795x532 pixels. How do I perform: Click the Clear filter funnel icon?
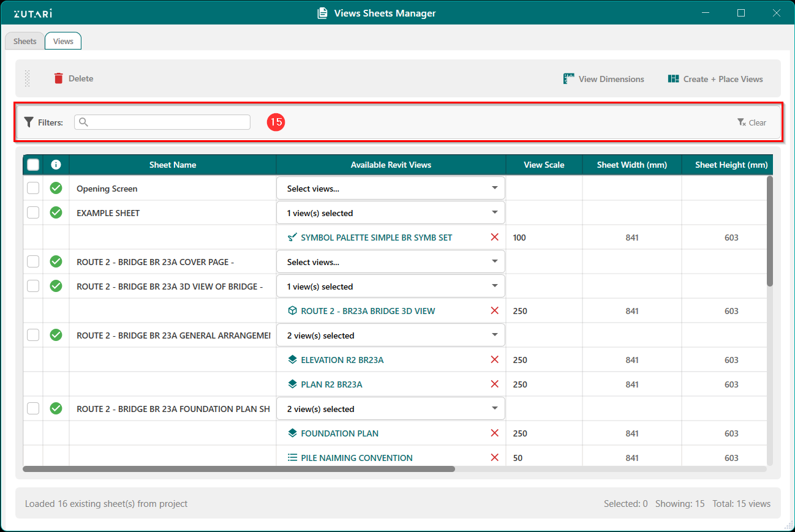pyautogui.click(x=741, y=122)
